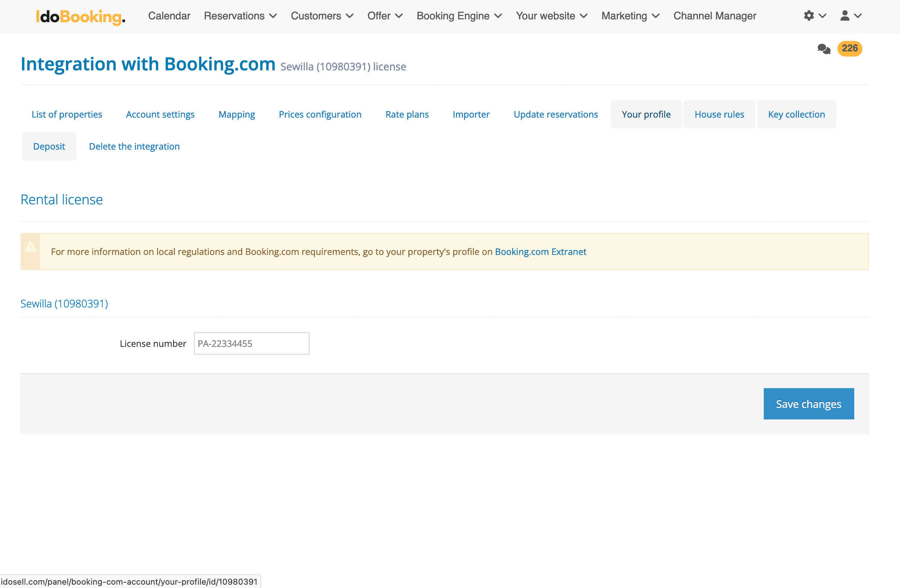Click the 226 notifications badge

coord(849,48)
